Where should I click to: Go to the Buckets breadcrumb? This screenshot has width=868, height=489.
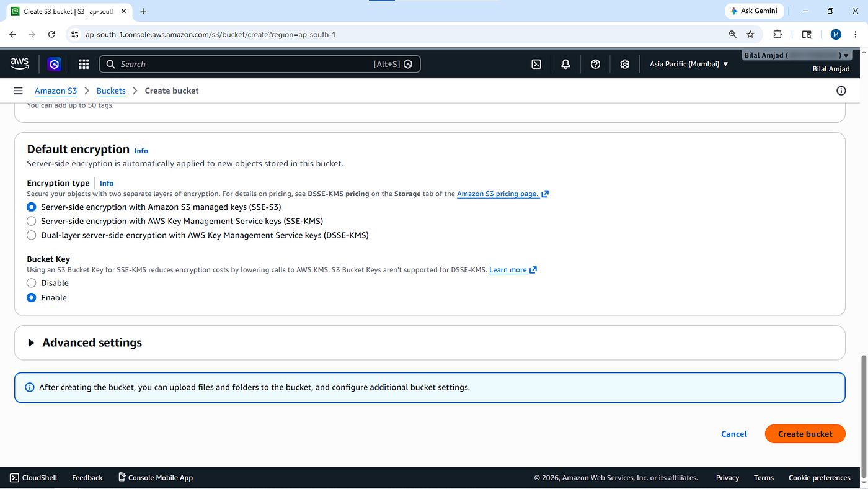(x=111, y=91)
